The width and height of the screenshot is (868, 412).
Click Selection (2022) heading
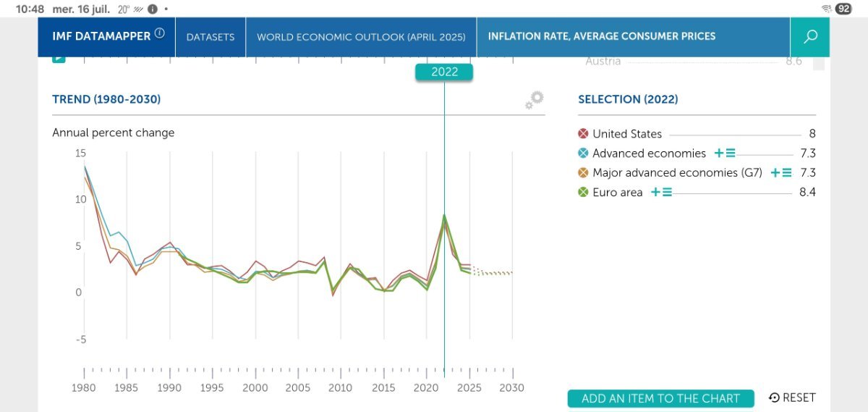tap(628, 99)
